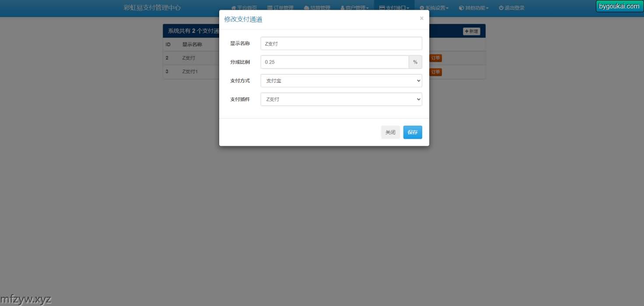Image resolution: width=644 pixels, height=306 pixels.
Task: Click the 结算管理 cloud icon
Action: pyautogui.click(x=306, y=8)
